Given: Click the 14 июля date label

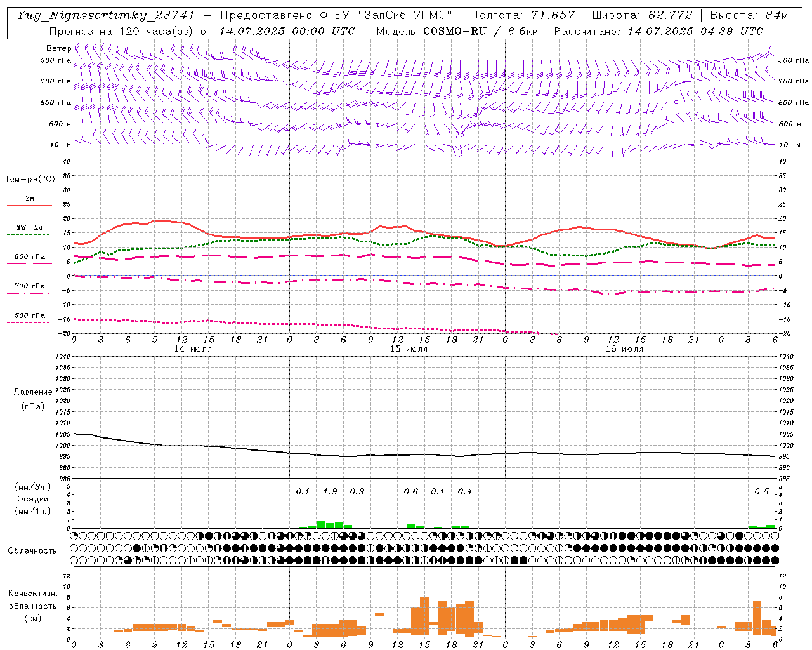Looking at the screenshot, I should [x=193, y=348].
